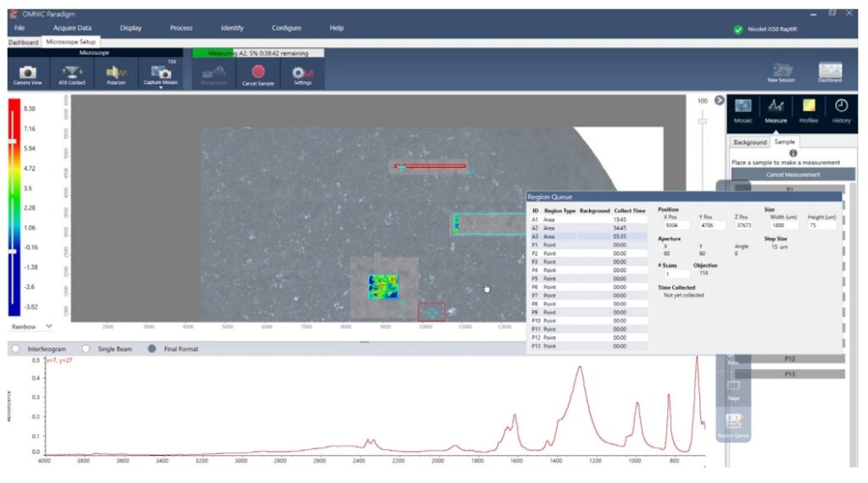868x483 pixels.
Task: Click the Cancel Sample red button
Action: pyautogui.click(x=258, y=75)
